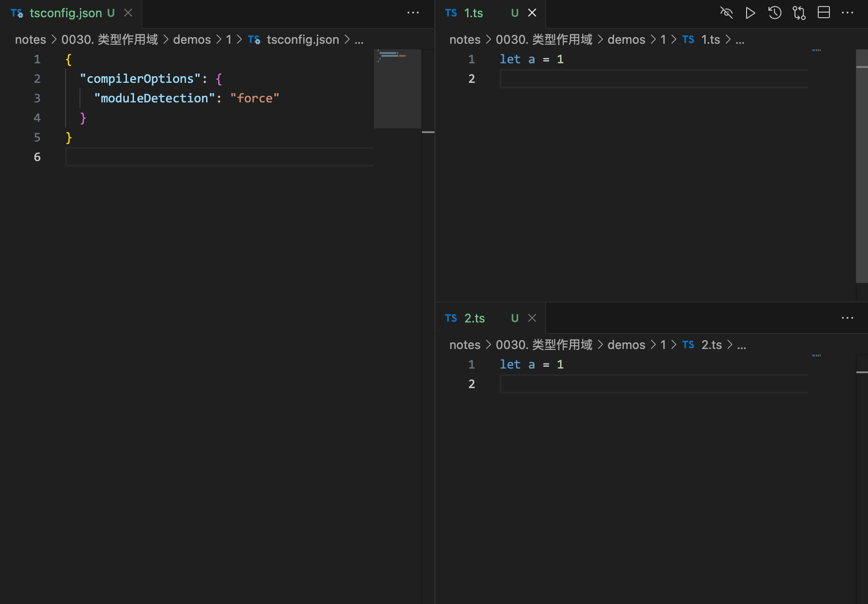The height and width of the screenshot is (604, 868).
Task: Switch to the tsconfig.json tab
Action: (66, 13)
